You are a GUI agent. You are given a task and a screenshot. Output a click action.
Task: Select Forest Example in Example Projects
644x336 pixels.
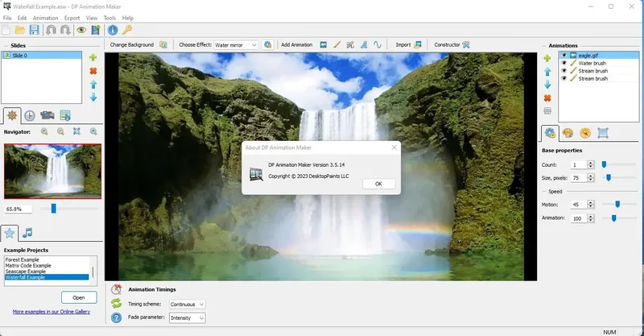(x=23, y=260)
